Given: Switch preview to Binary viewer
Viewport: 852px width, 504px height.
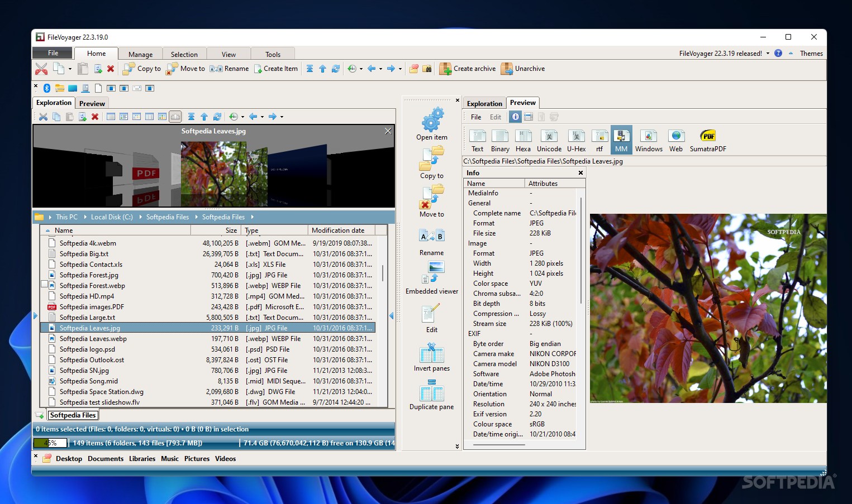Looking at the screenshot, I should [500, 140].
